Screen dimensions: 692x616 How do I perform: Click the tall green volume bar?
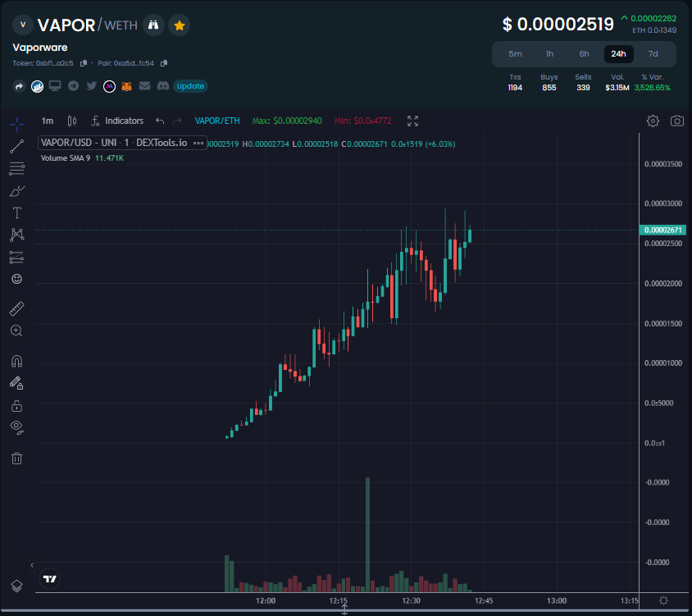click(367, 535)
